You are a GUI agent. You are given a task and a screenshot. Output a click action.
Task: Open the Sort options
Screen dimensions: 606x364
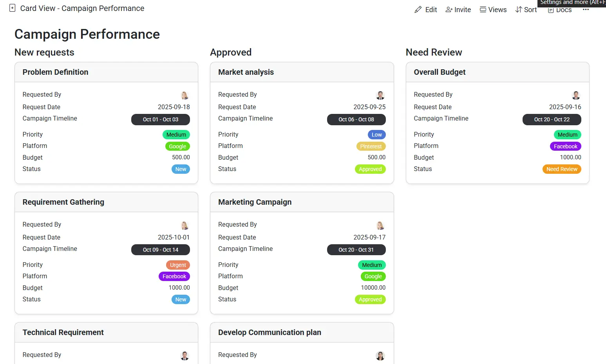click(526, 10)
